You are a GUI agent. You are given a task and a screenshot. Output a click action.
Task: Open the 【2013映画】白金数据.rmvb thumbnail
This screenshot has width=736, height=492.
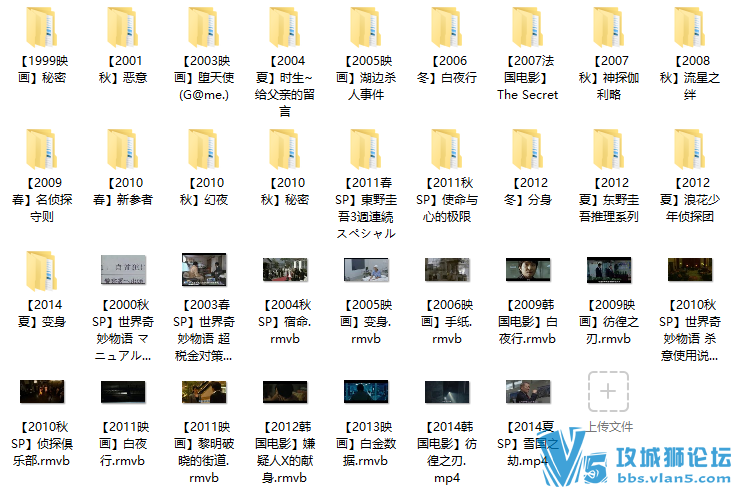click(x=366, y=392)
